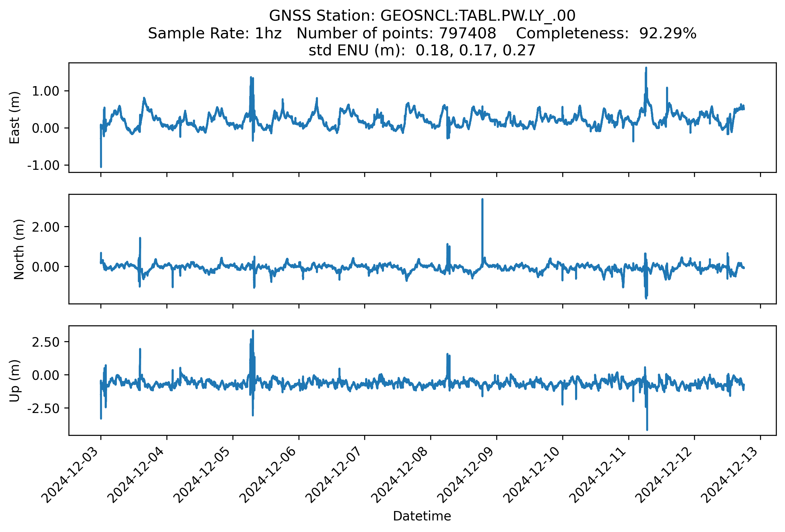Click the Completeness 92.29% text
The height and width of the screenshot is (532, 785).
[606, 33]
